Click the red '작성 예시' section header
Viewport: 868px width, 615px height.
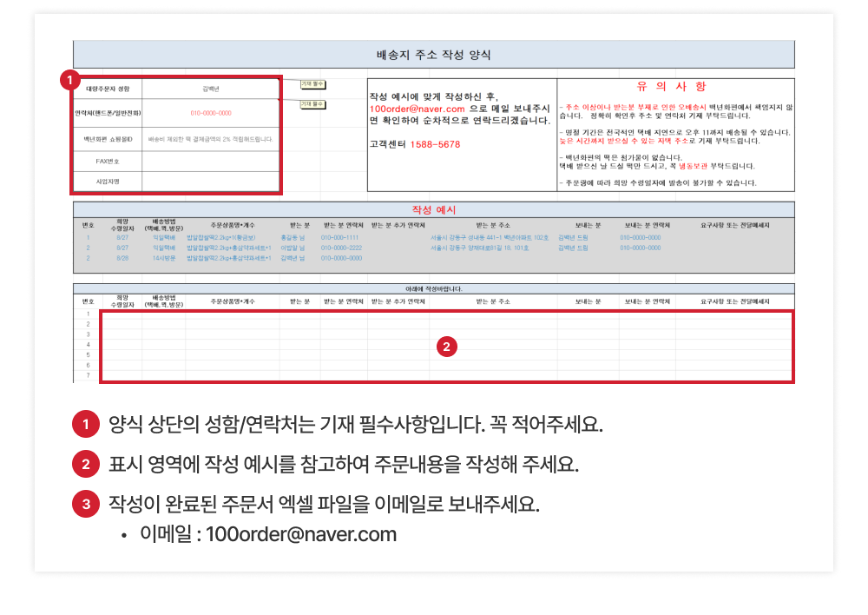(x=433, y=210)
